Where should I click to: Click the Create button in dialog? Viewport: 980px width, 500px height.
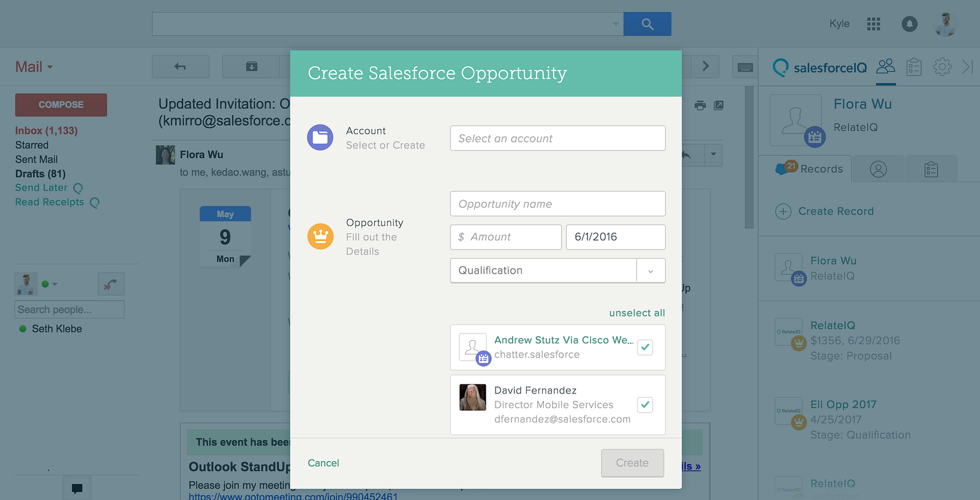point(632,463)
